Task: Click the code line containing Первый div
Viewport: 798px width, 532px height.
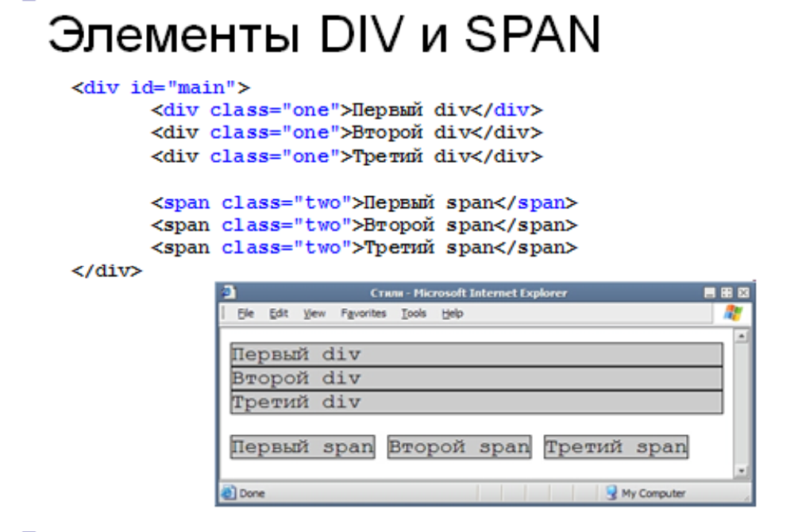Action: point(347,110)
